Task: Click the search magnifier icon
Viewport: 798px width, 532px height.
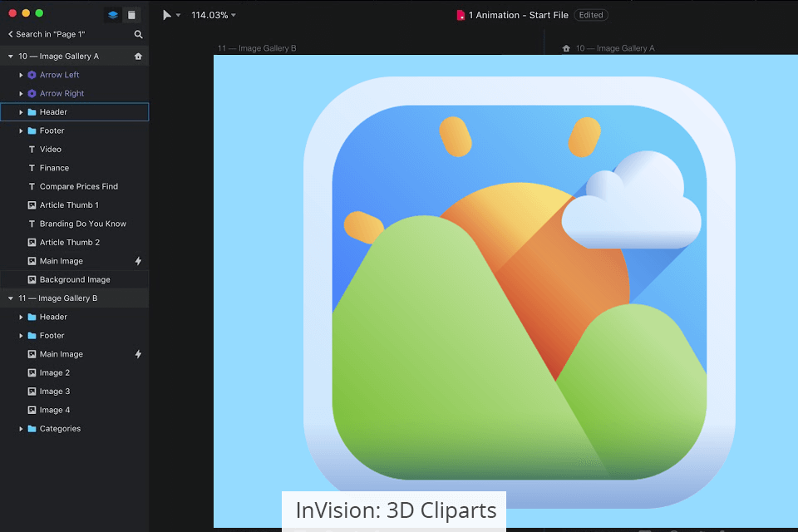Action: [139, 34]
